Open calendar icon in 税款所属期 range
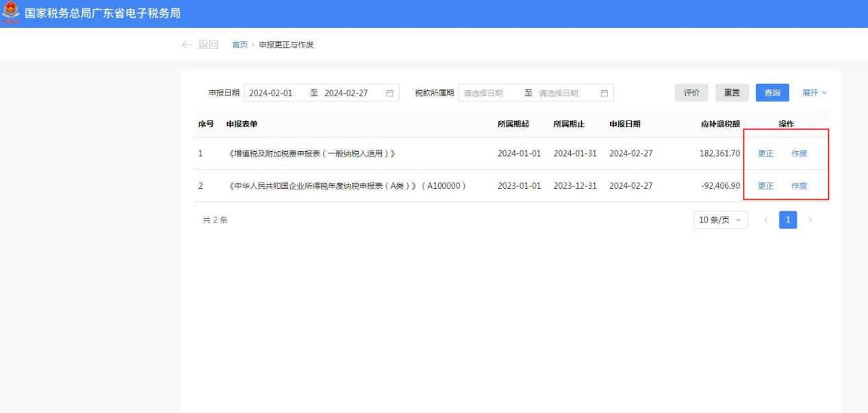The height and width of the screenshot is (413, 868). (x=604, y=93)
